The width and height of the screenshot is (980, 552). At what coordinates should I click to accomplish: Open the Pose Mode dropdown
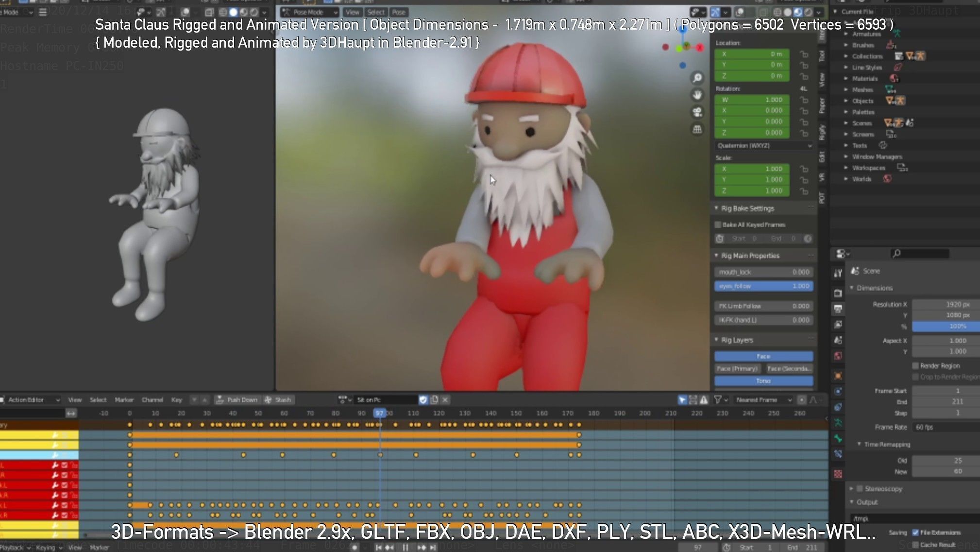310,12
